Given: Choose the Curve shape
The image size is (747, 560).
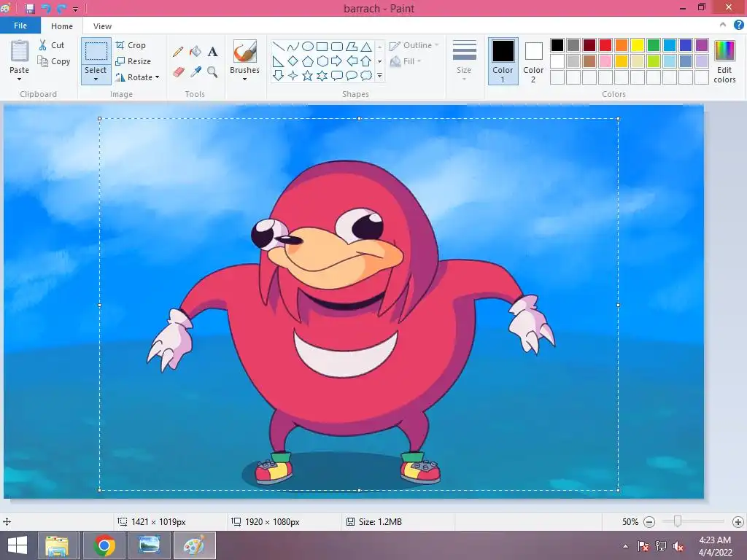Looking at the screenshot, I should pos(293,47).
